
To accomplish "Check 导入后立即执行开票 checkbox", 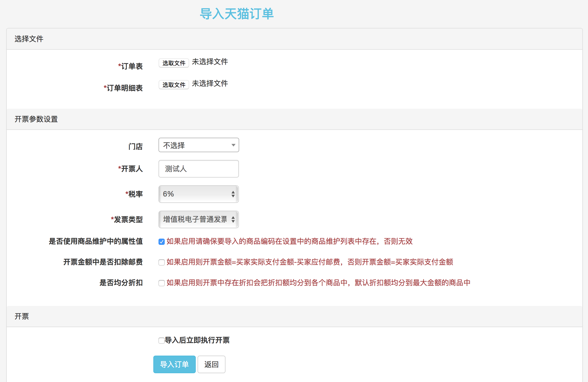I will click(x=162, y=340).
